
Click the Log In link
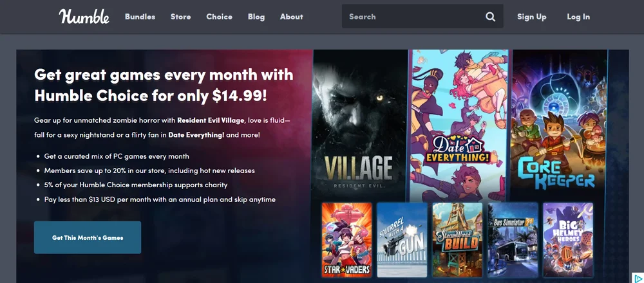[578, 17]
